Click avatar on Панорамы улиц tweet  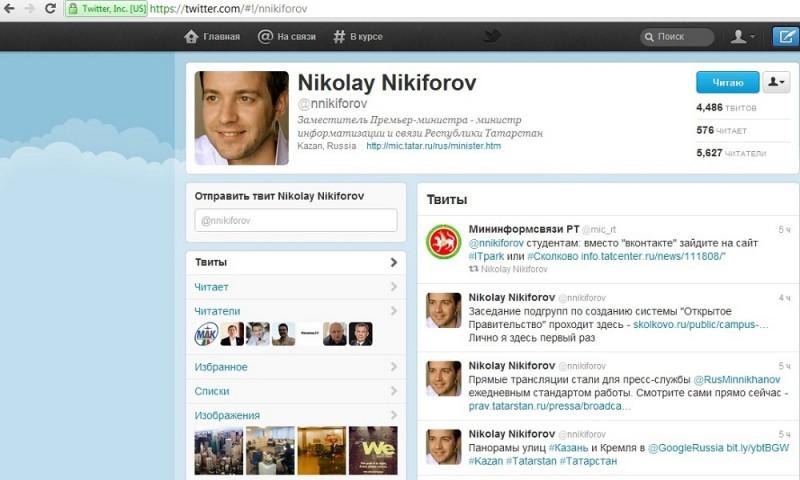[x=444, y=447]
